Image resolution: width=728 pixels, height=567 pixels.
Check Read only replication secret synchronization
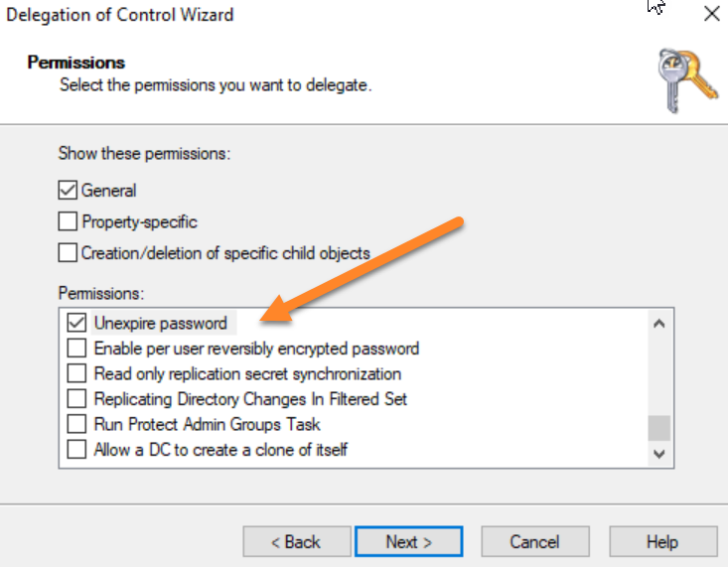(x=76, y=373)
